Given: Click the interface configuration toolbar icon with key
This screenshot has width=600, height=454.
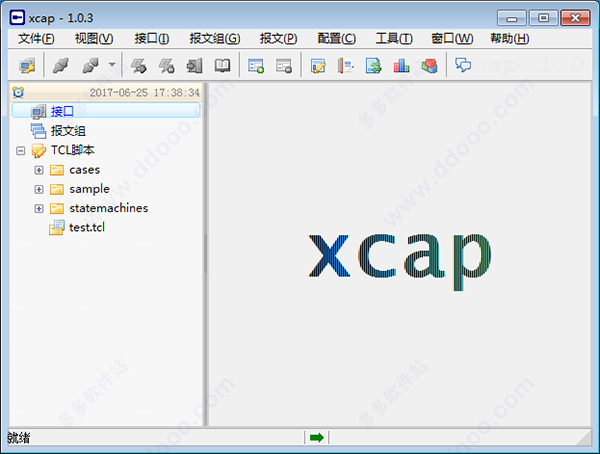Looking at the screenshot, I should click(x=27, y=65).
